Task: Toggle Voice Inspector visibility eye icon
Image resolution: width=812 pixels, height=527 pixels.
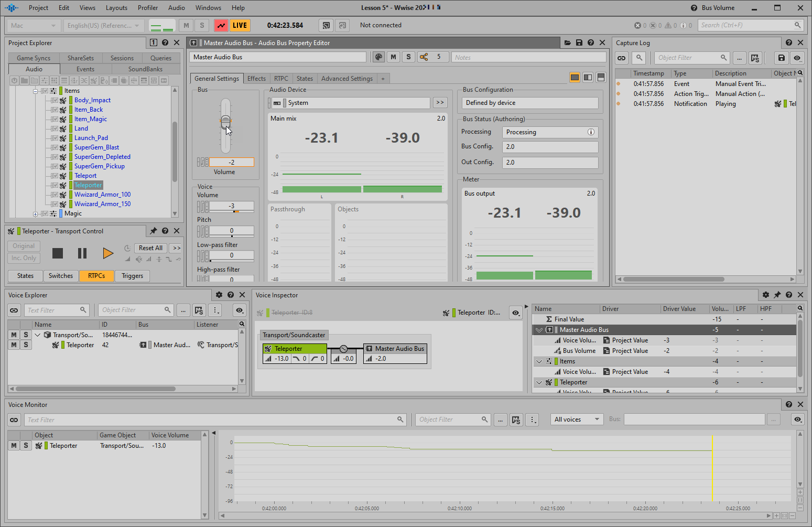Action: (516, 313)
